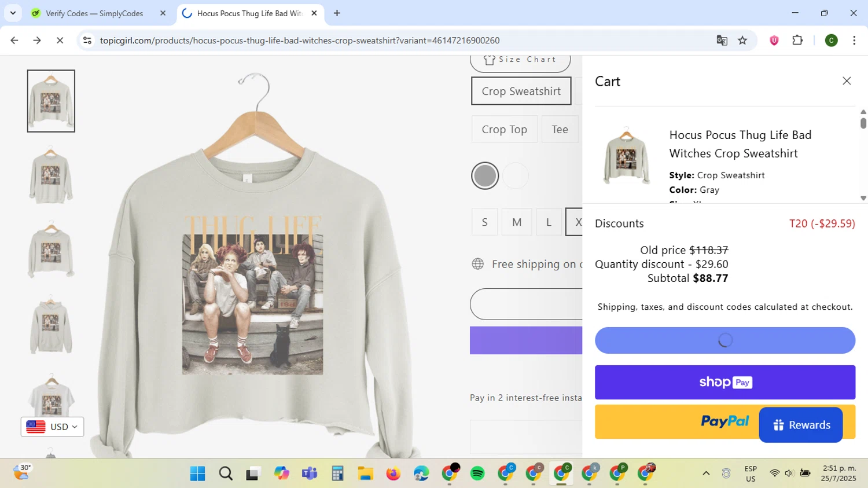This screenshot has width=868, height=488.
Task: Open Task View on taskbar
Action: coord(253,474)
